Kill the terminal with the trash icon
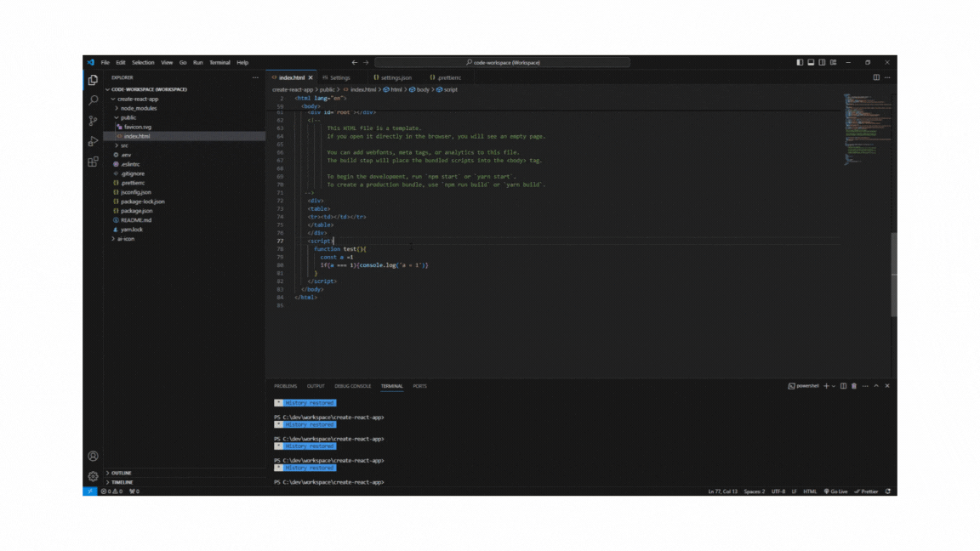Image resolution: width=980 pixels, height=551 pixels. (854, 386)
